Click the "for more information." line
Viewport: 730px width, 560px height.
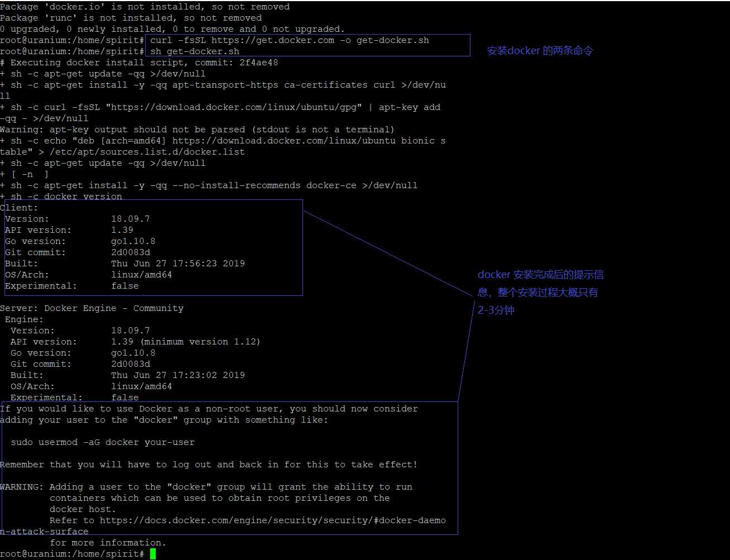click(x=108, y=543)
